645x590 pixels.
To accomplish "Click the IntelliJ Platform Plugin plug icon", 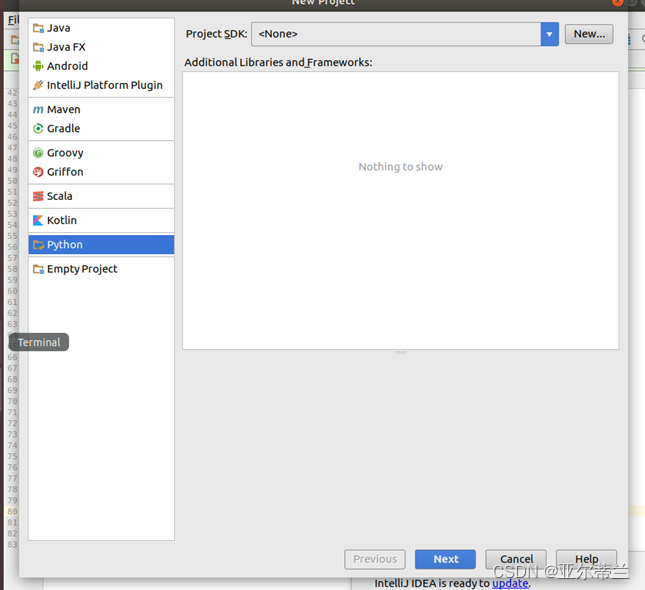I will point(38,85).
